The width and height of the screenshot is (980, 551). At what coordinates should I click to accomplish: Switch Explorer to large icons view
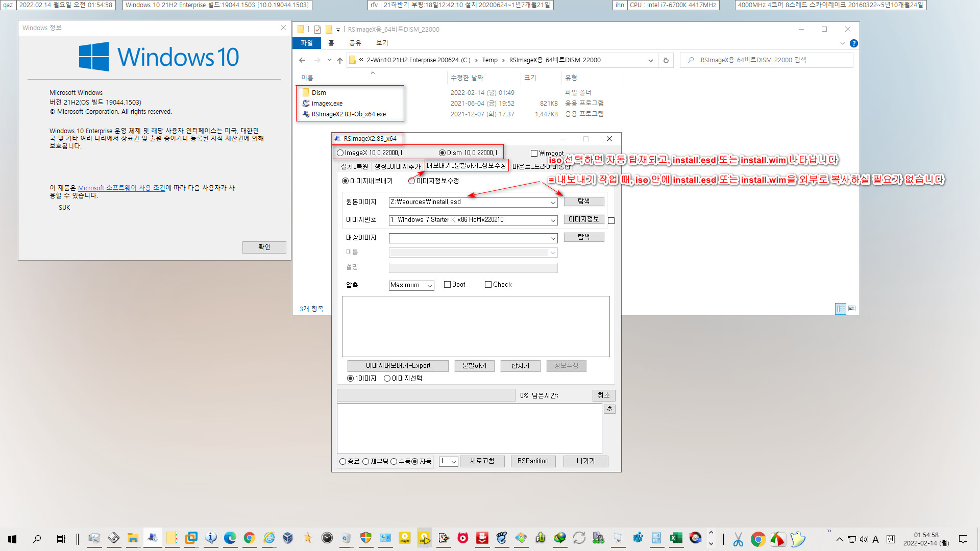pyautogui.click(x=852, y=309)
